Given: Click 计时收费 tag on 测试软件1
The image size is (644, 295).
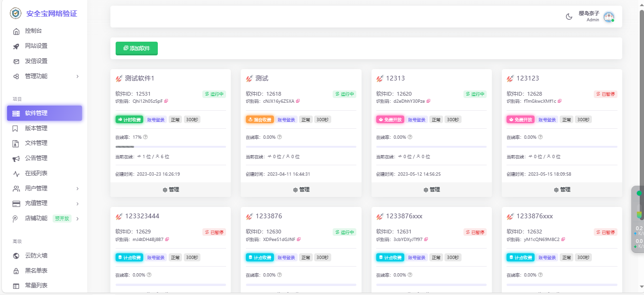Looking at the screenshot, I should click(x=129, y=120).
